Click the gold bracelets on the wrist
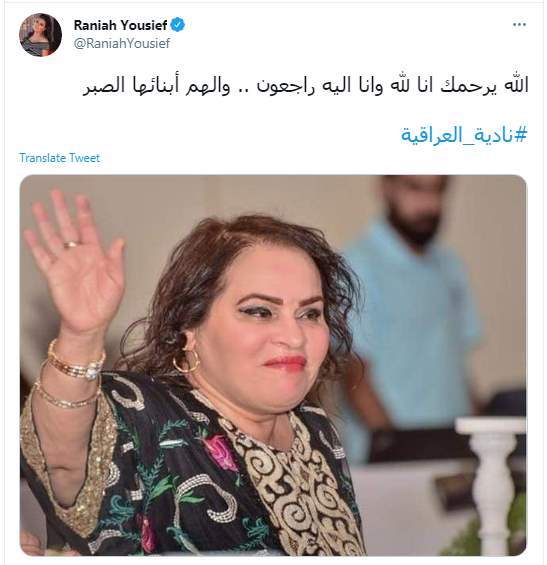Viewport: 547px width, 565px height. pyautogui.click(x=72, y=375)
